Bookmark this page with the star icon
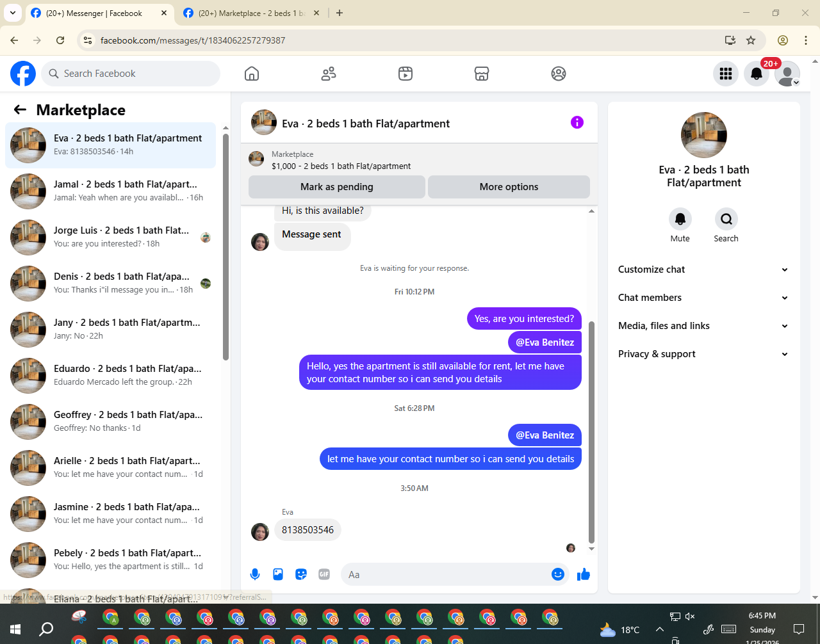 point(751,40)
